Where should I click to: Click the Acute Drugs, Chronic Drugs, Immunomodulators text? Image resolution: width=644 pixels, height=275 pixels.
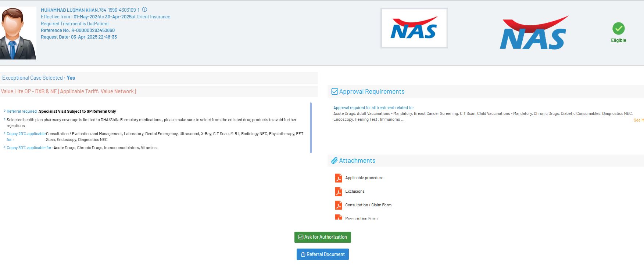click(x=105, y=148)
